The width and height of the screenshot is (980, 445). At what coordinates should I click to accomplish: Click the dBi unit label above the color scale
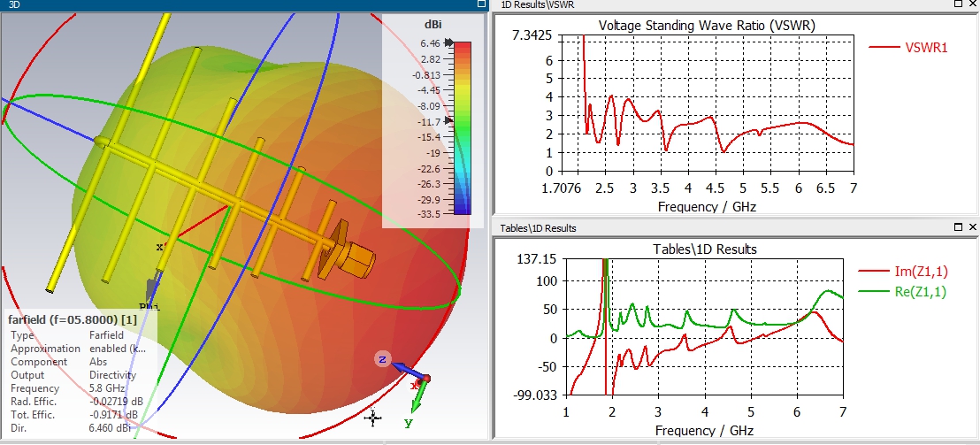(x=433, y=25)
